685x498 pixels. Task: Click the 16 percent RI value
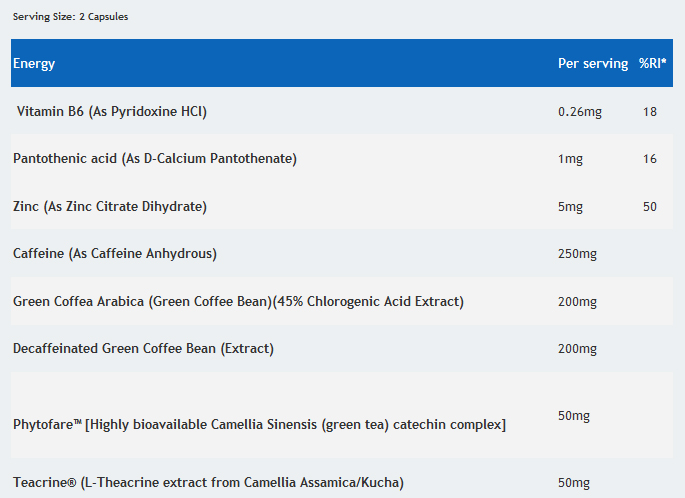point(650,159)
